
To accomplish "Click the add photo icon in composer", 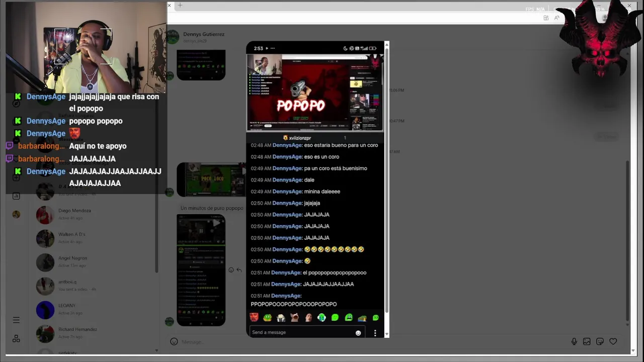I will click(587, 341).
